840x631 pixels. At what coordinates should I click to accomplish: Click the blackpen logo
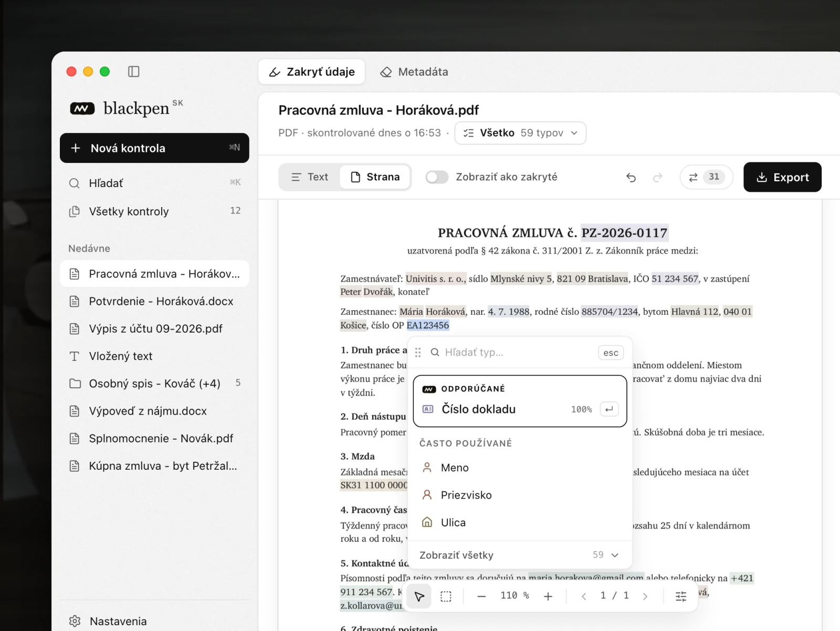point(127,108)
